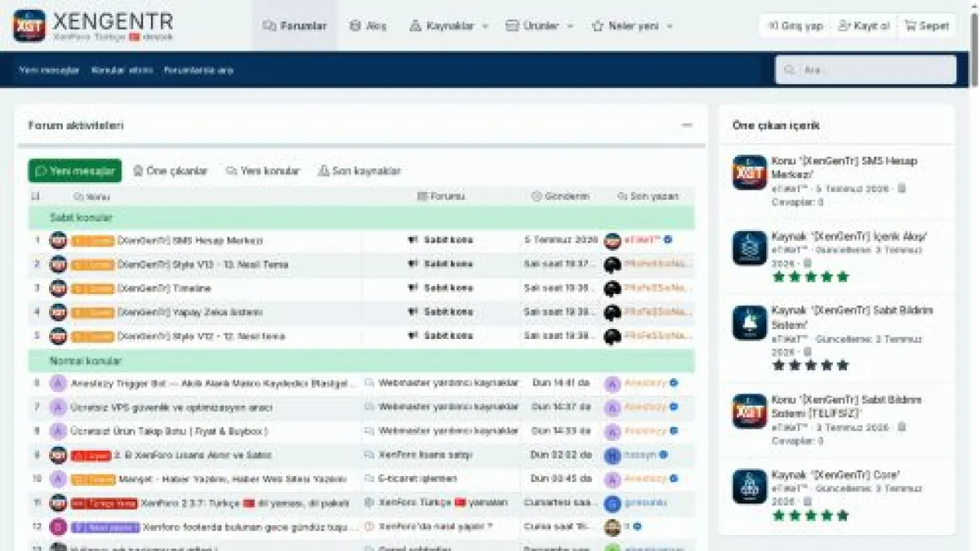Click topic starter avatar in Timeline row
Image resolution: width=980 pixels, height=551 pixels.
pyautogui.click(x=58, y=289)
